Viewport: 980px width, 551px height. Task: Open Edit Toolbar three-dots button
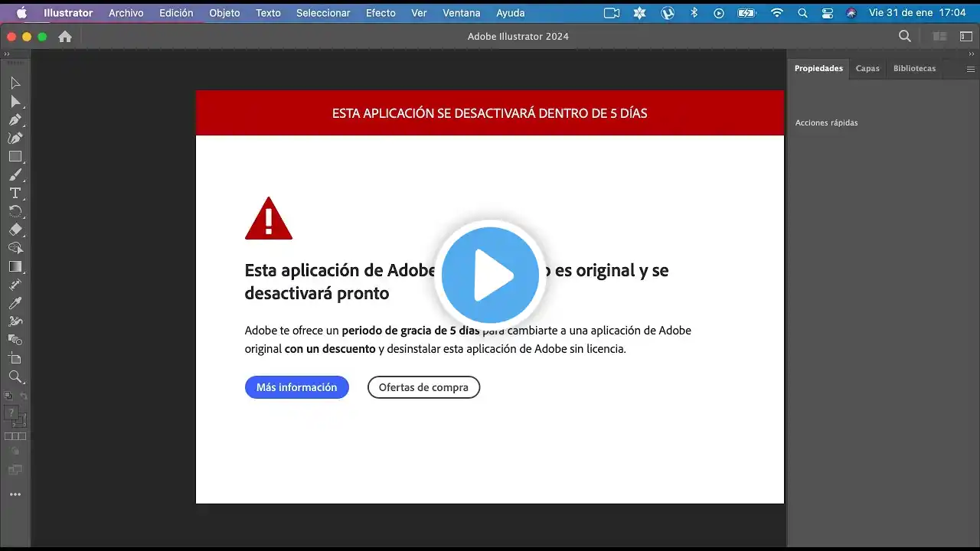click(15, 494)
